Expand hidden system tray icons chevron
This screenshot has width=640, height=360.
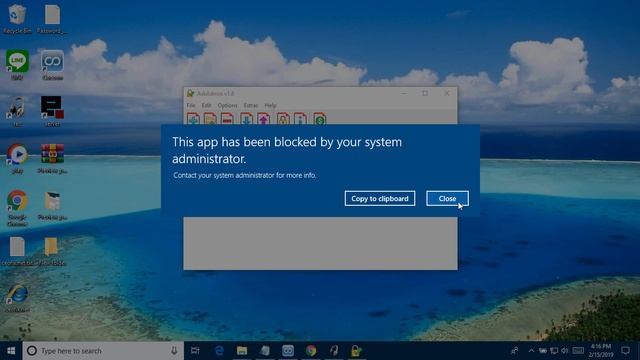click(531, 351)
